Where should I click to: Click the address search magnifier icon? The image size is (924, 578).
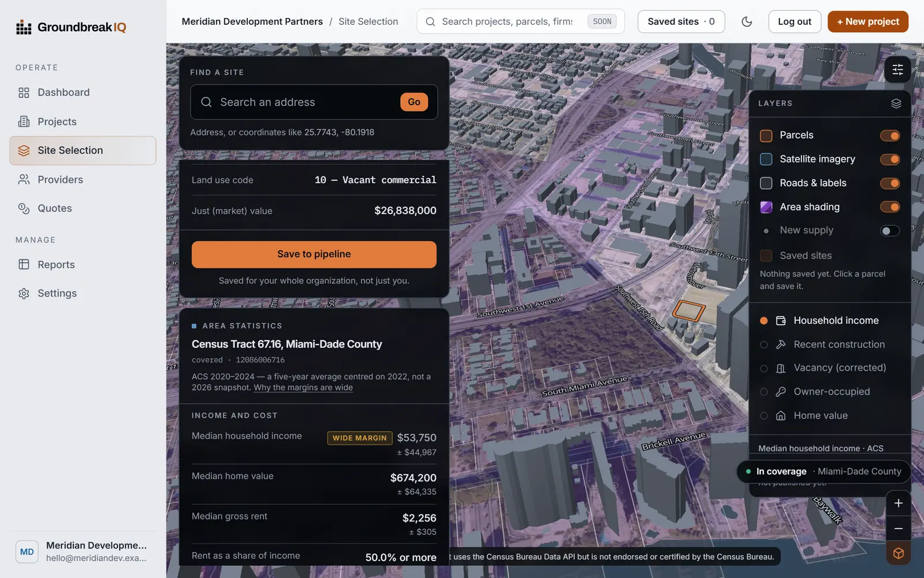(206, 102)
